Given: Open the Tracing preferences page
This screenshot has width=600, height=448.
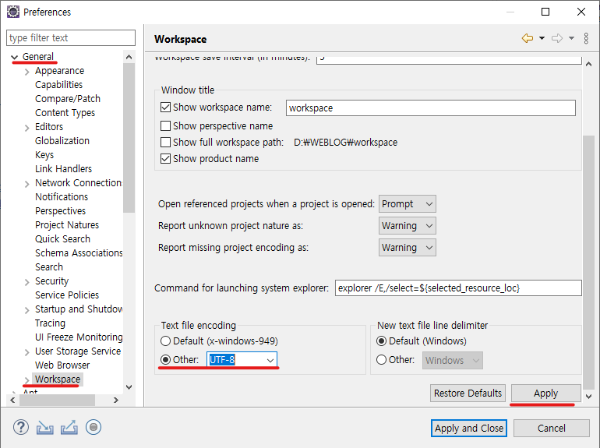Looking at the screenshot, I should tap(50, 323).
